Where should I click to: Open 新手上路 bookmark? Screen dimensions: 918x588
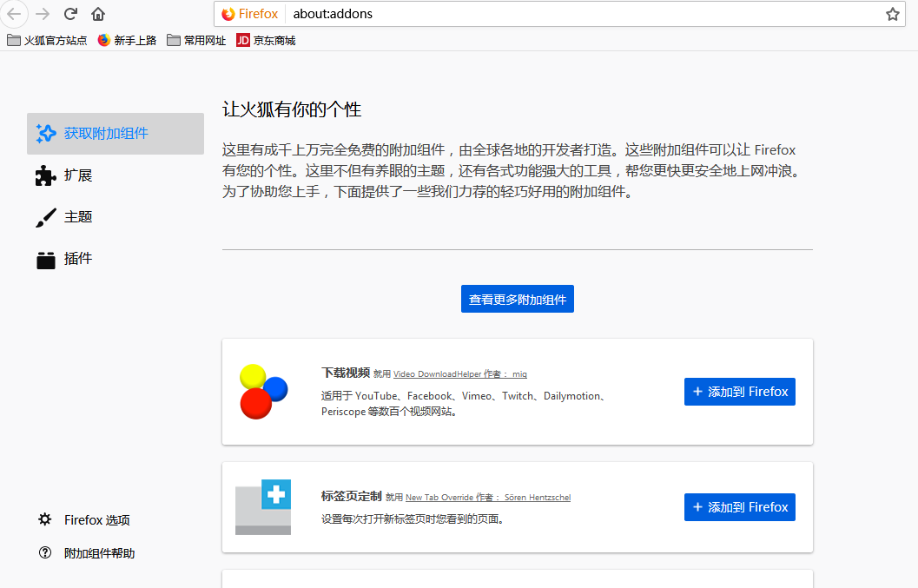click(x=127, y=41)
